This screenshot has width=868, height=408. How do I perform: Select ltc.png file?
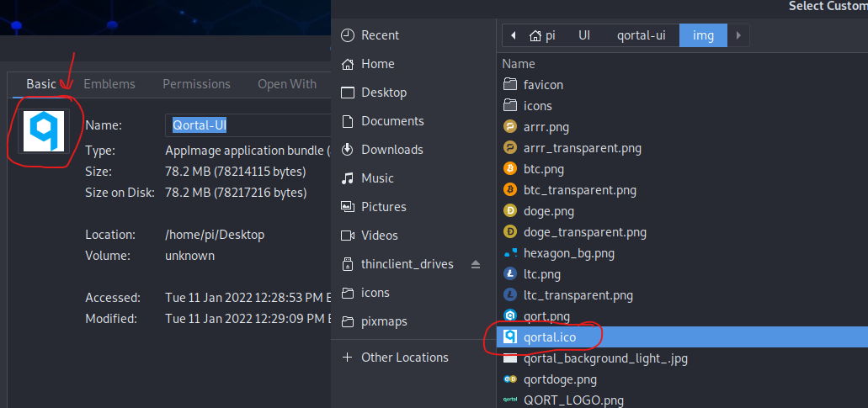coord(682,274)
